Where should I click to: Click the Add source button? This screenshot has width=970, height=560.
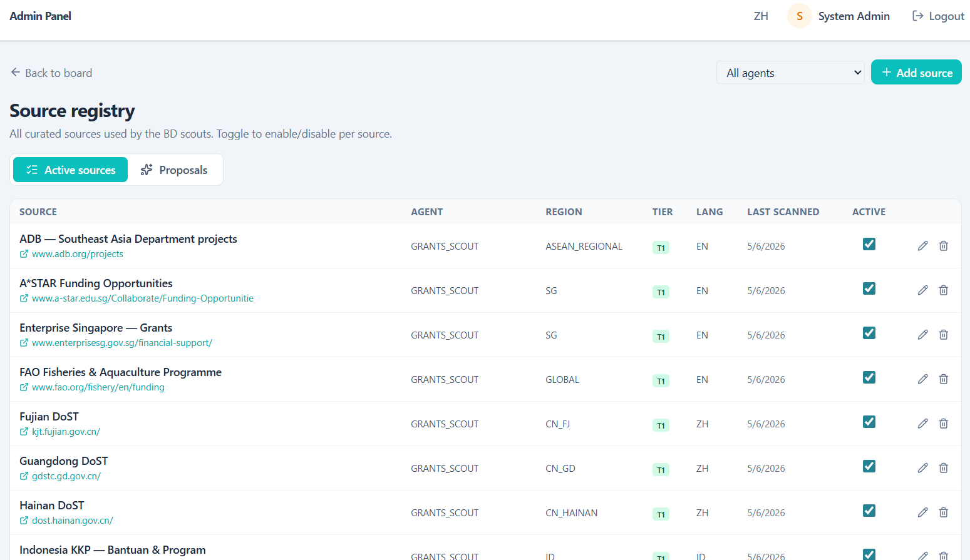916,73
